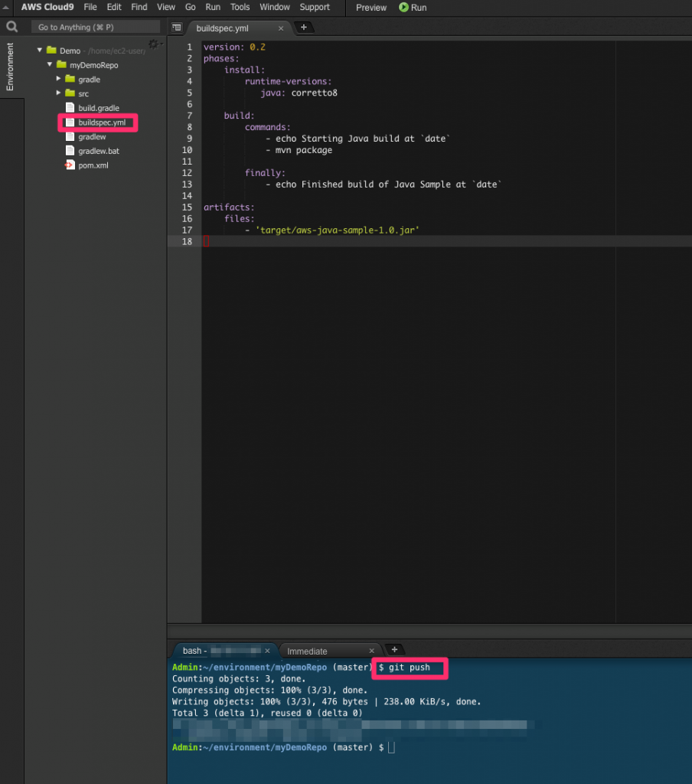Collapse the Demo root folder
Image resolution: width=692 pixels, height=784 pixels.
tap(40, 50)
